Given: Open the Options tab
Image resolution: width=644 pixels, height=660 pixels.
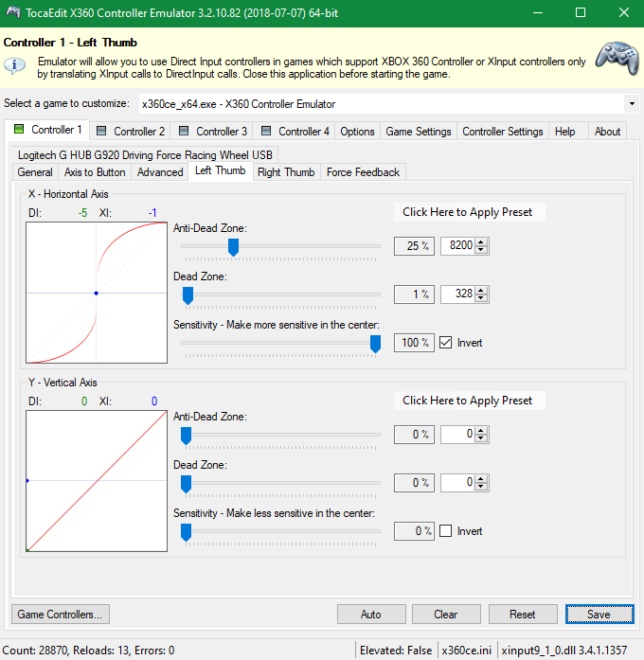Looking at the screenshot, I should (357, 131).
